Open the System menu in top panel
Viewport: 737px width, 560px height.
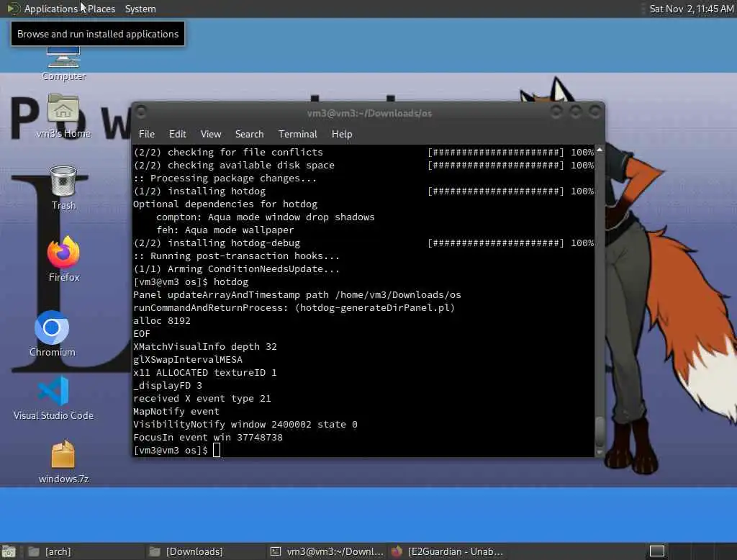[140, 9]
